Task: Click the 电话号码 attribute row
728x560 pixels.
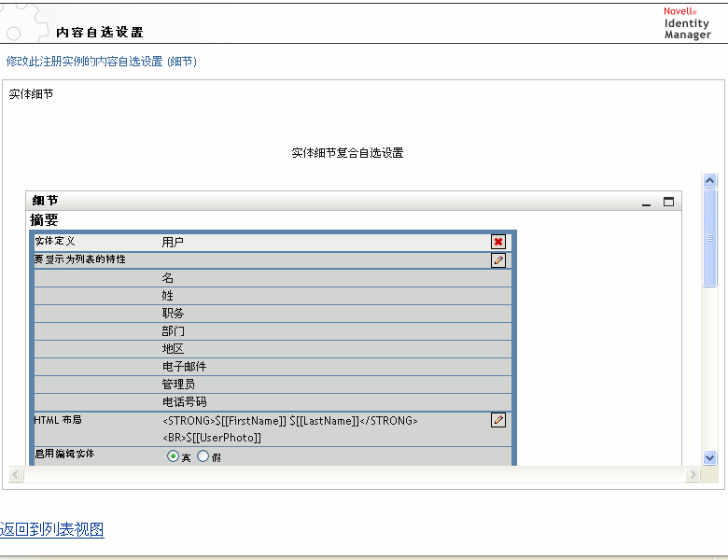Action: pyautogui.click(x=273, y=401)
